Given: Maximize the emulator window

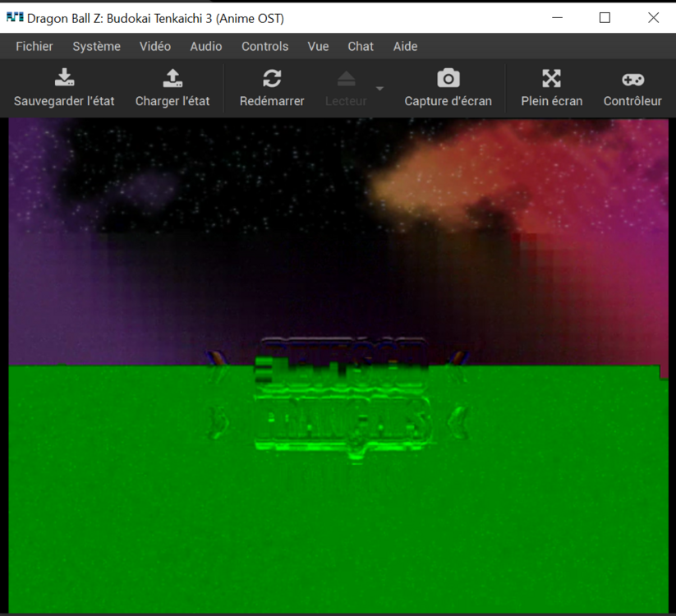Looking at the screenshot, I should [605, 17].
